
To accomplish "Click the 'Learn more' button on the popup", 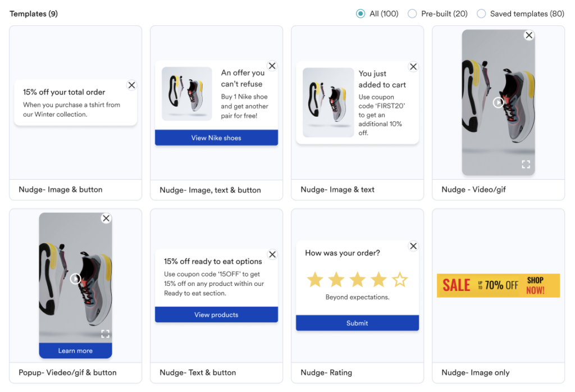I will (75, 351).
